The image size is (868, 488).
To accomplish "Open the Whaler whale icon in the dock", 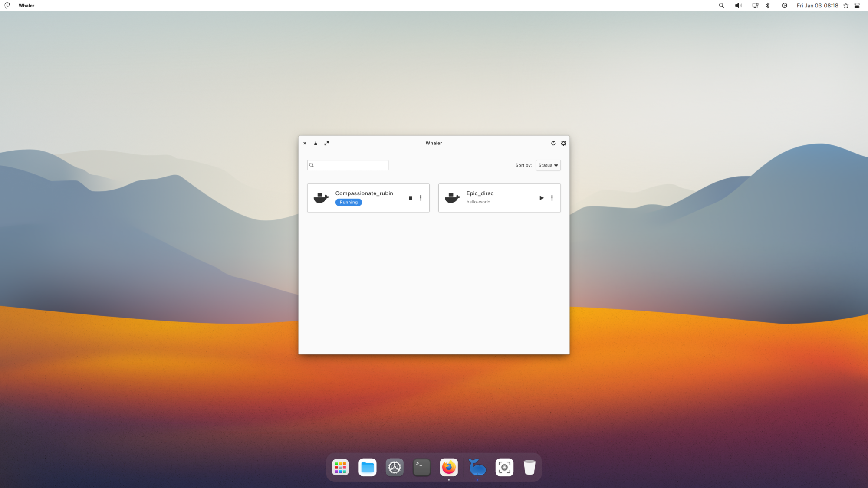I will pos(477,467).
